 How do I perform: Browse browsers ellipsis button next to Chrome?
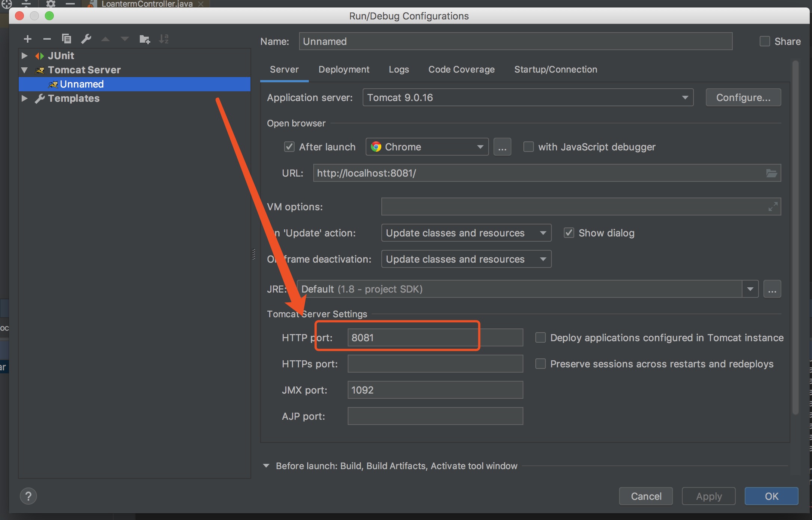tap(502, 147)
